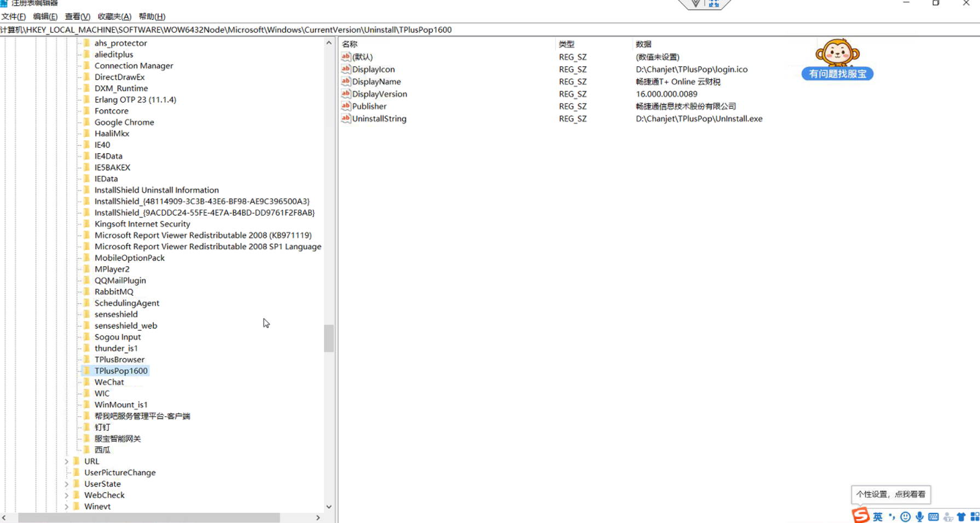Open the Sogou toolbox grid icon
Viewport: 980px width, 523px height.
pyautogui.click(x=975, y=516)
